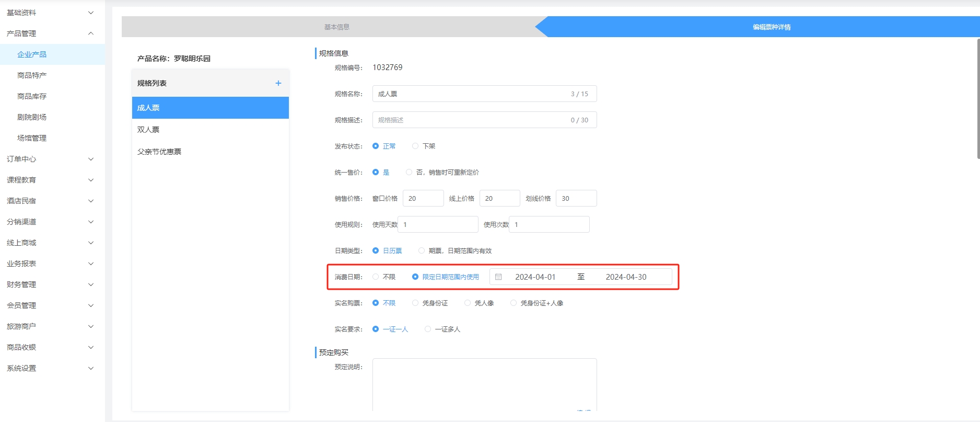Switch to the 基本信息 step tab
The width and height of the screenshot is (980, 422).
coord(336,27)
